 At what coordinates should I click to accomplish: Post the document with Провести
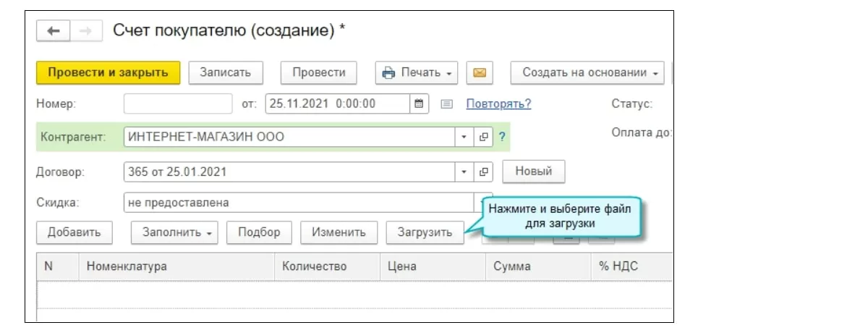[x=319, y=72]
